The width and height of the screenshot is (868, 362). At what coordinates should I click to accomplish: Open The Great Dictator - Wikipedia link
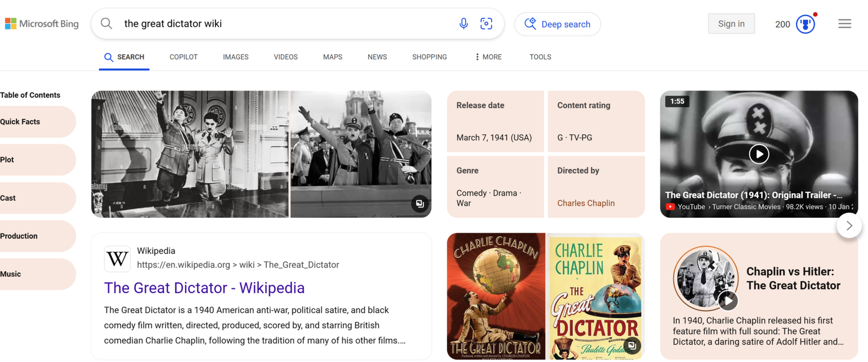(204, 288)
